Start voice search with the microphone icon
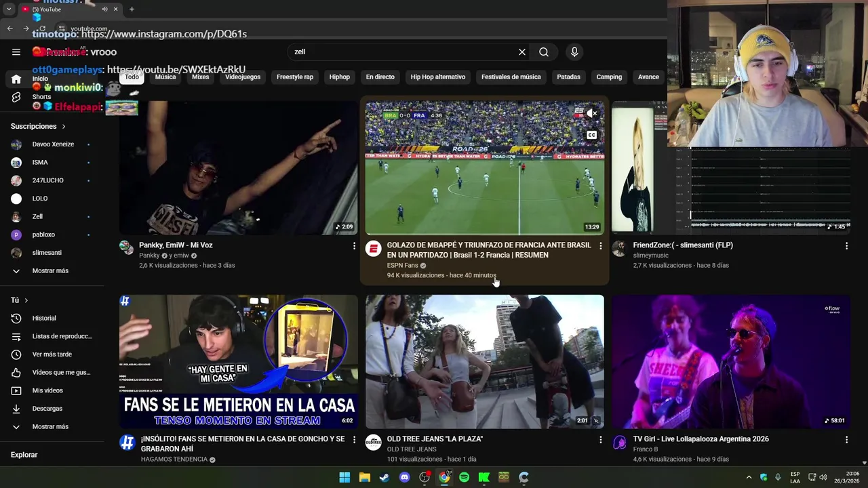868x488 pixels. coord(574,52)
